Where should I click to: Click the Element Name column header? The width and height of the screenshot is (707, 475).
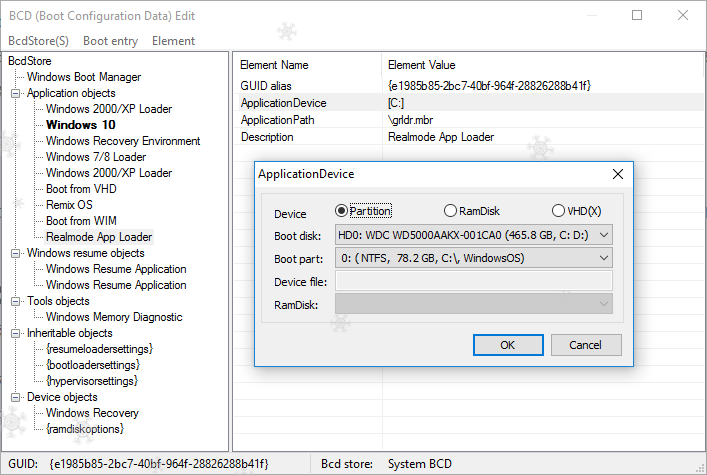[x=308, y=65]
